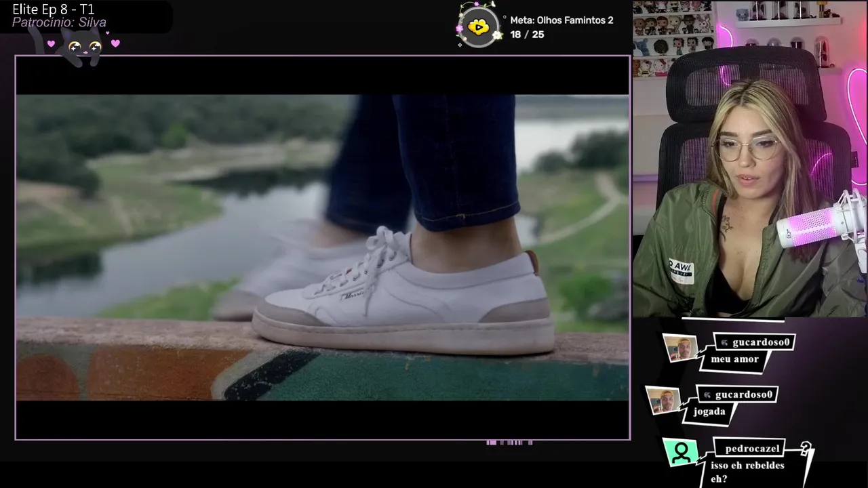Click the badge icon beside gucardoso0 above 'meu amor'
Screen dimensions: 868x488
tap(725, 343)
